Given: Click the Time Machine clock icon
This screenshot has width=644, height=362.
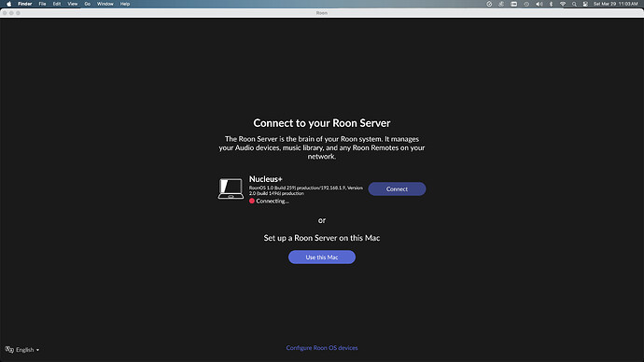Looking at the screenshot, I should (x=526, y=4).
